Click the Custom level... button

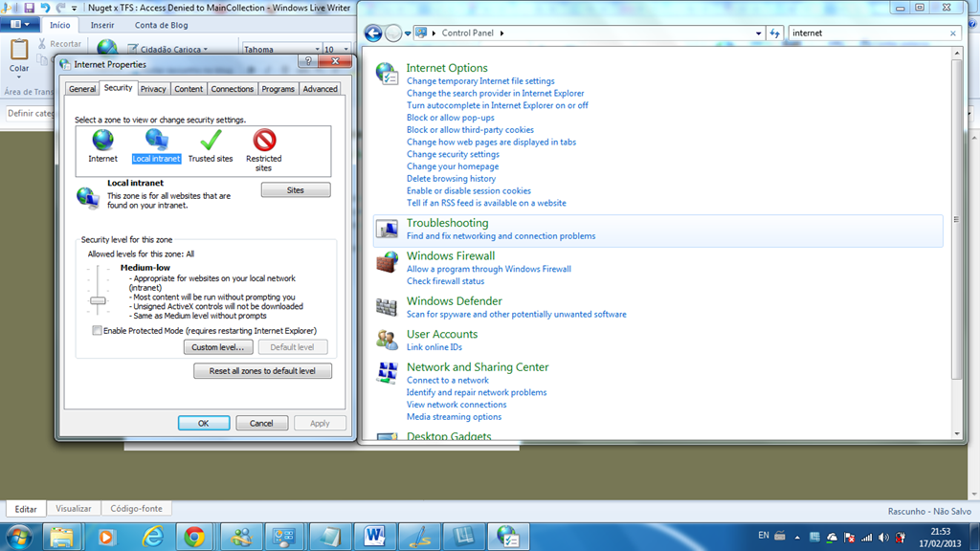point(218,347)
